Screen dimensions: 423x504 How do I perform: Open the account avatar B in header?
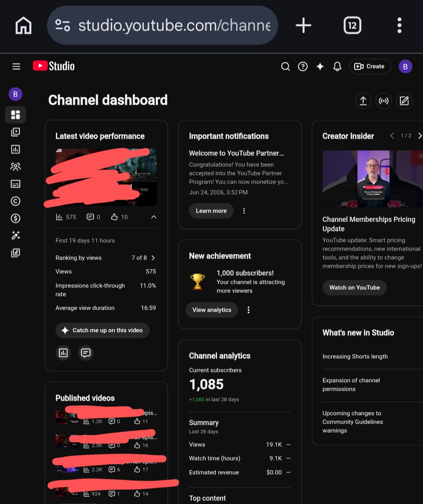405,67
